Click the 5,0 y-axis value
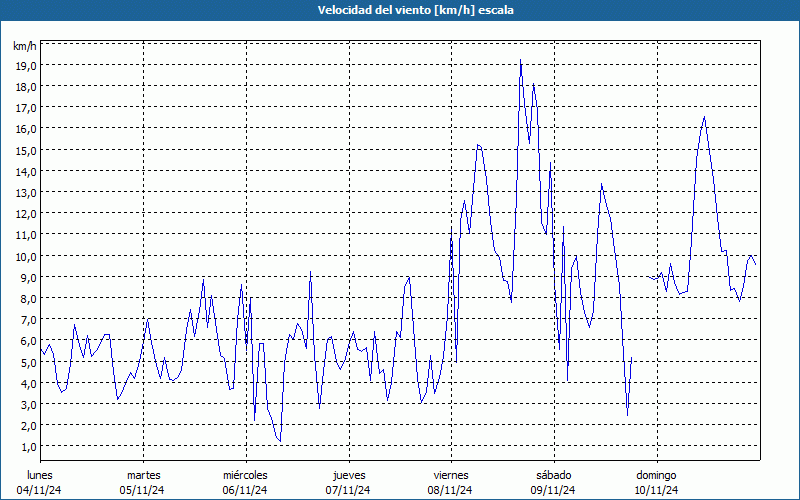The height and width of the screenshot is (500, 800). (x=29, y=362)
